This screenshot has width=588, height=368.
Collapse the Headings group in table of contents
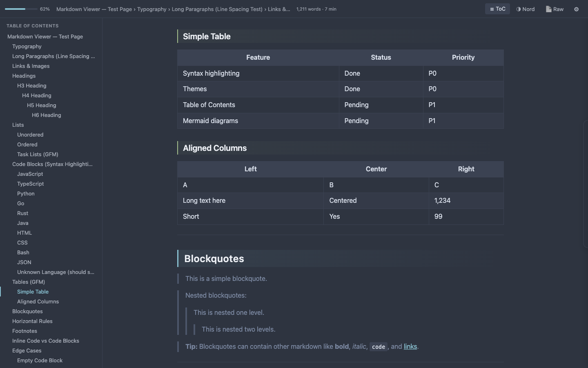coord(24,76)
